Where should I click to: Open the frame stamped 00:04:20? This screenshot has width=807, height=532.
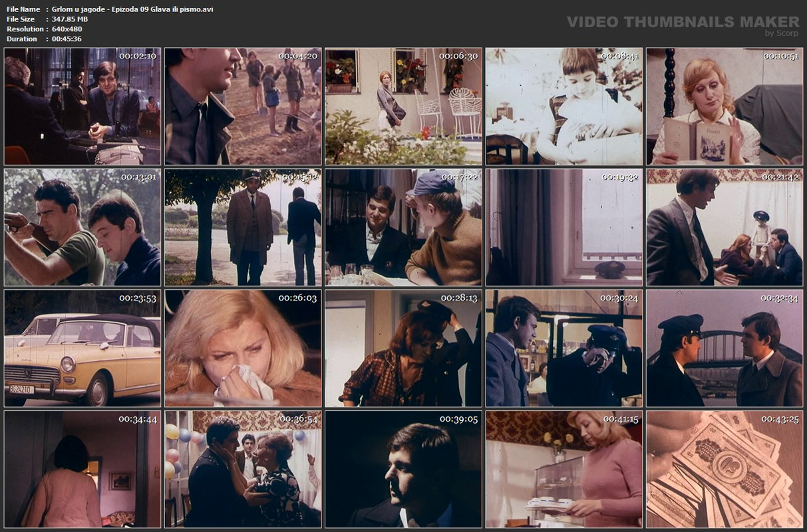(x=243, y=106)
